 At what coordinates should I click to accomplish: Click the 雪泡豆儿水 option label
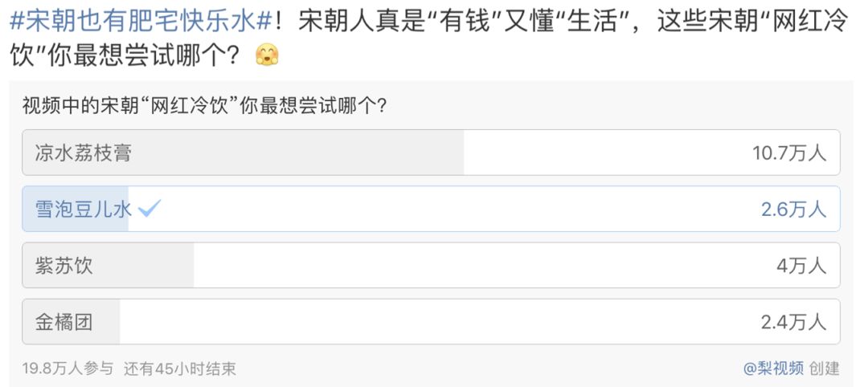tap(82, 210)
